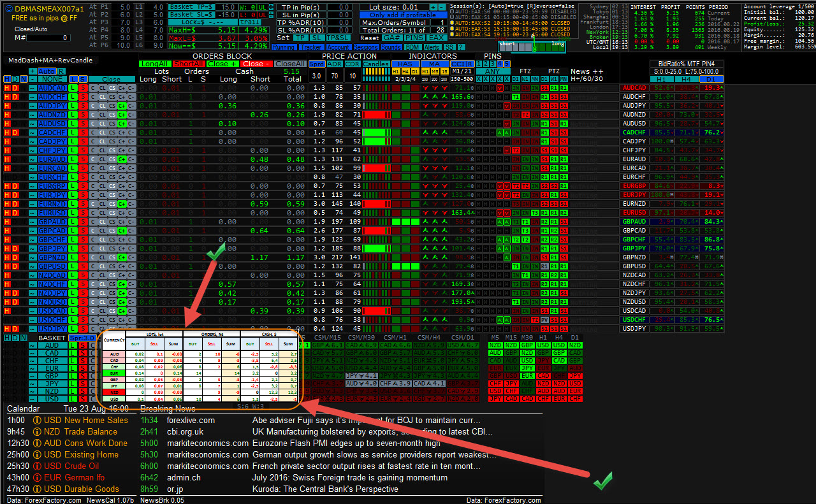The width and height of the screenshot is (816, 504).
Task: Click the info icon beside USD New Home Sales
Action: pos(37,421)
